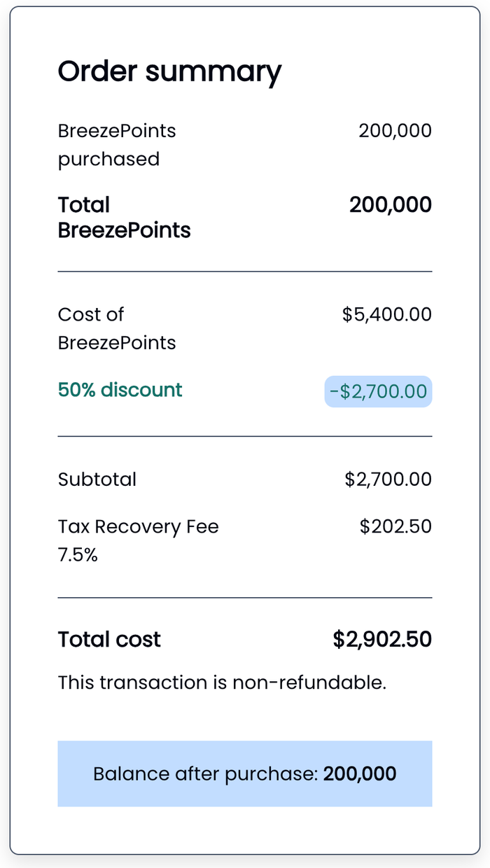The width and height of the screenshot is (490, 868).
Task: Click the divider line above Total cost
Action: click(245, 598)
